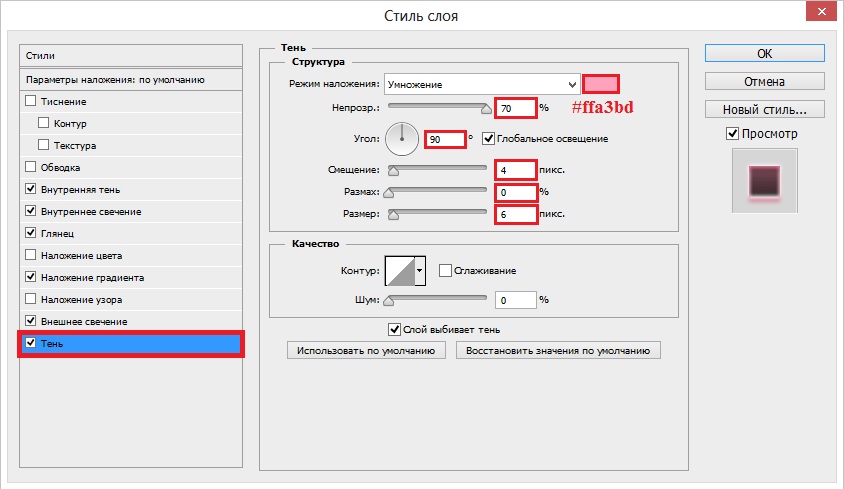The width and height of the screenshot is (844, 489).
Task: Uncheck the Тень drop shadow checkbox
Action: [x=31, y=343]
